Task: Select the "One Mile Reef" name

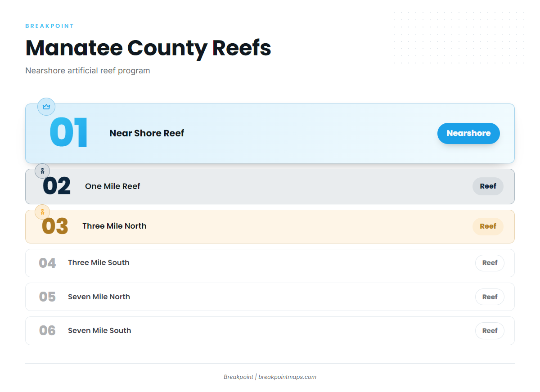Action: coord(112,186)
